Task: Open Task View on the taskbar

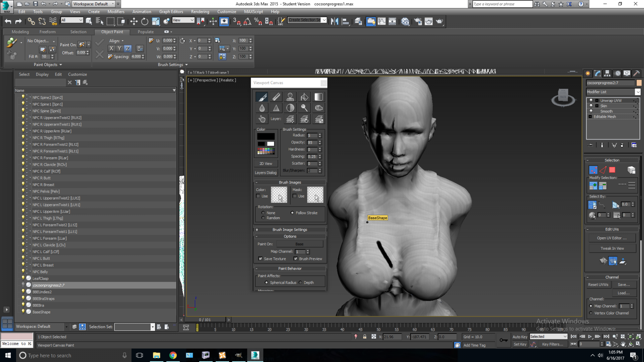Action: (140, 355)
